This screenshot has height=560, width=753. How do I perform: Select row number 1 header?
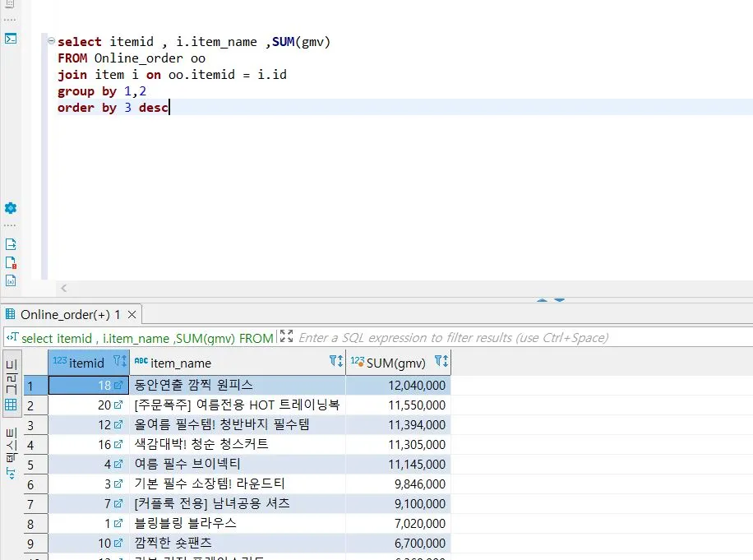click(35, 385)
